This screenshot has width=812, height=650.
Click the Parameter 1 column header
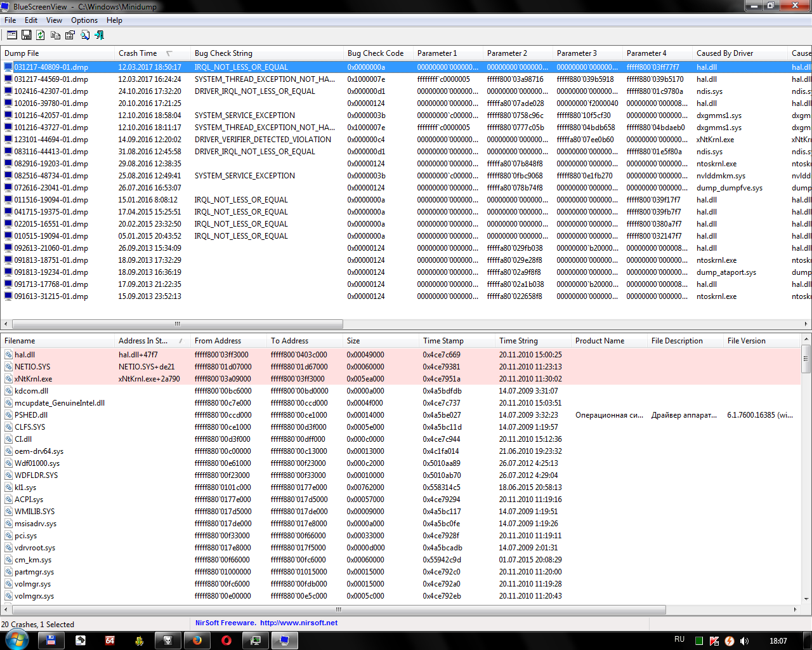pyautogui.click(x=449, y=53)
